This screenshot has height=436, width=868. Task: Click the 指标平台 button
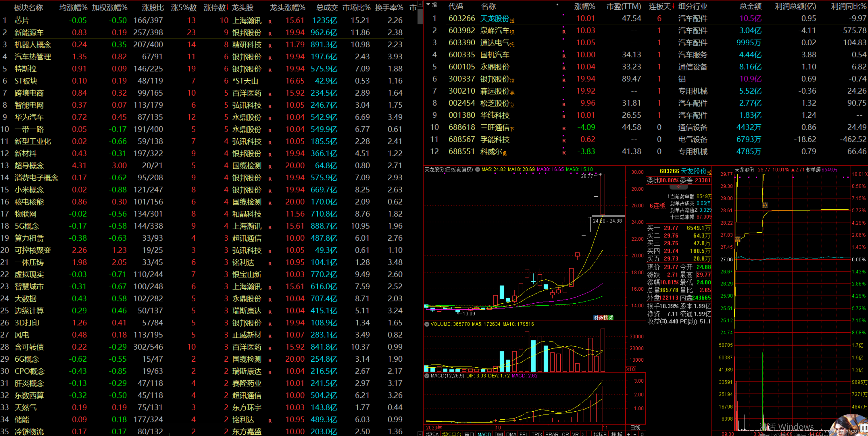click(451, 434)
